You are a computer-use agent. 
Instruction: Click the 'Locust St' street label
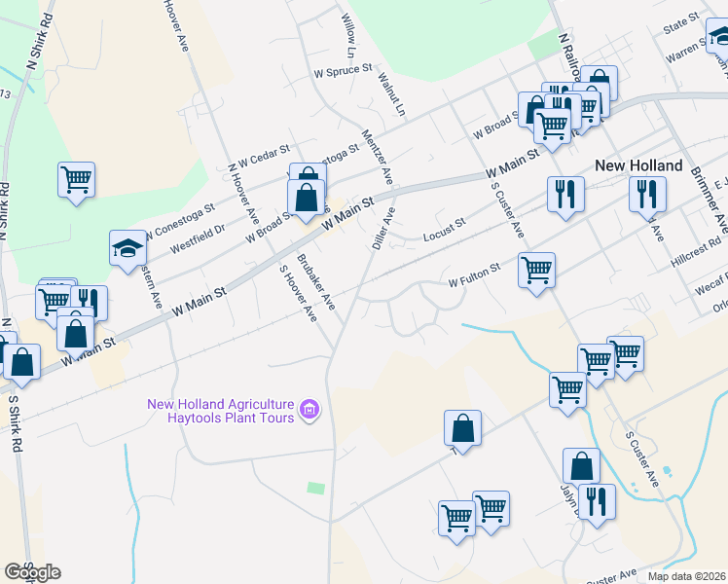coord(445,230)
